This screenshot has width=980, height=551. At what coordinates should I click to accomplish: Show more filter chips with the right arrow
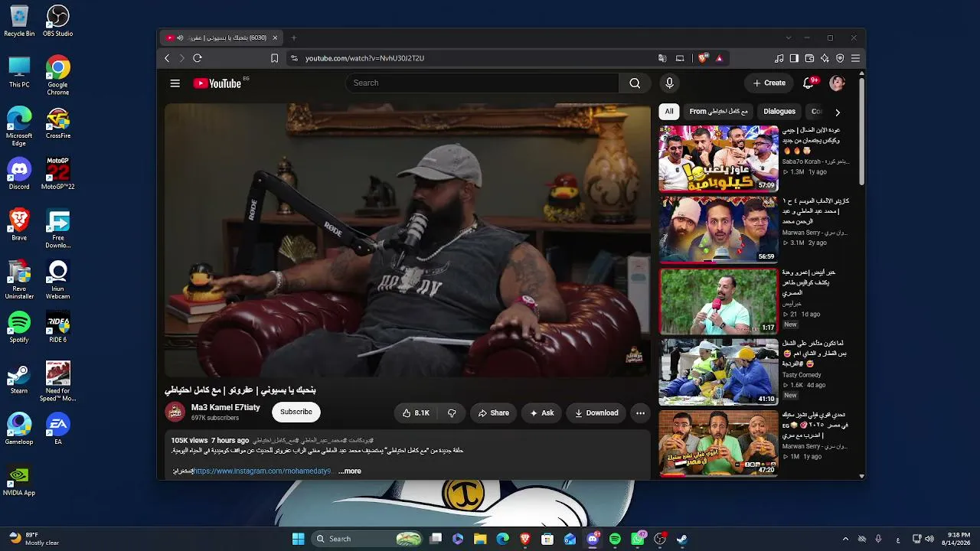coord(837,112)
